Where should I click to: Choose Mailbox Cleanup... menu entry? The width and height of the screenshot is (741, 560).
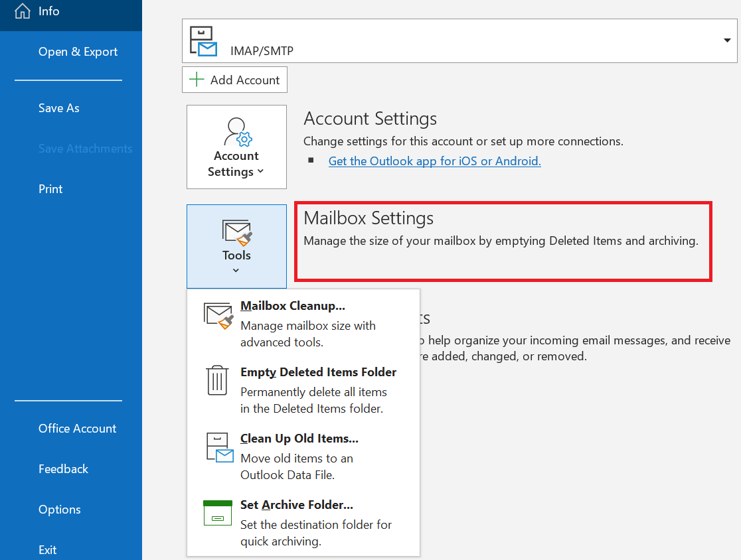click(x=303, y=324)
